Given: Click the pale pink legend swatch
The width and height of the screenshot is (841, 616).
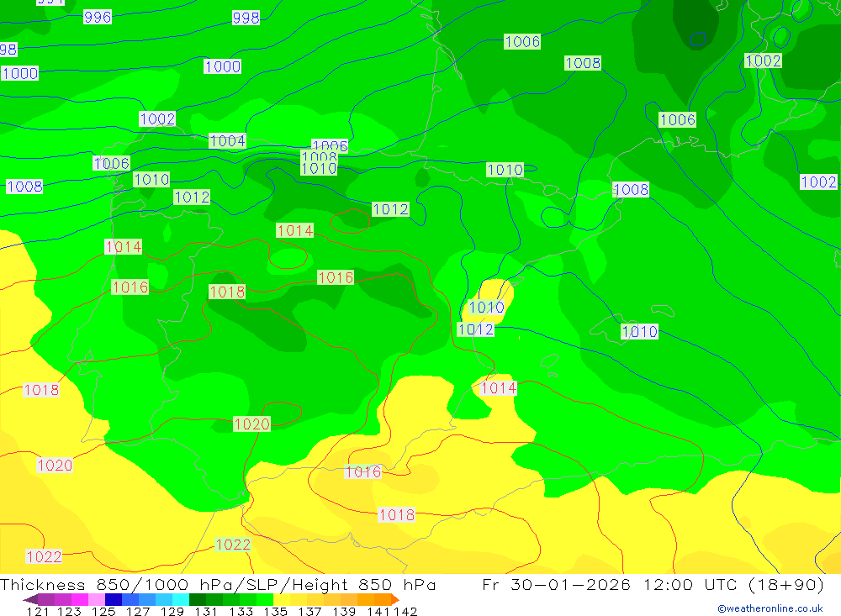Looking at the screenshot, I should coord(97,599).
